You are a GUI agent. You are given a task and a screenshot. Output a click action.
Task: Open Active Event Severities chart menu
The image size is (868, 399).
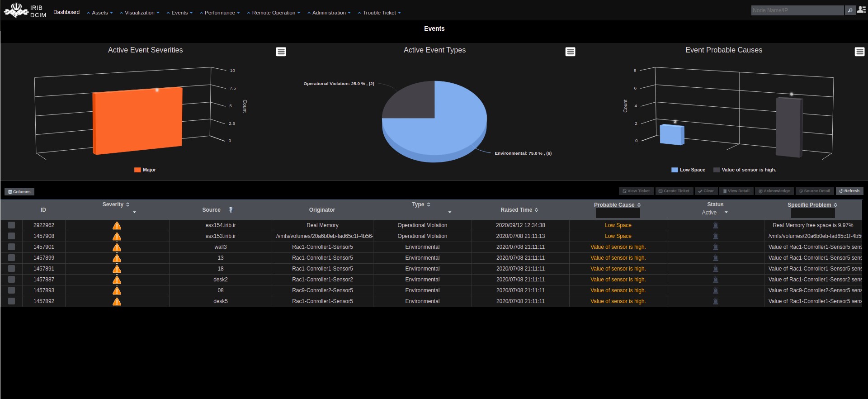point(281,52)
